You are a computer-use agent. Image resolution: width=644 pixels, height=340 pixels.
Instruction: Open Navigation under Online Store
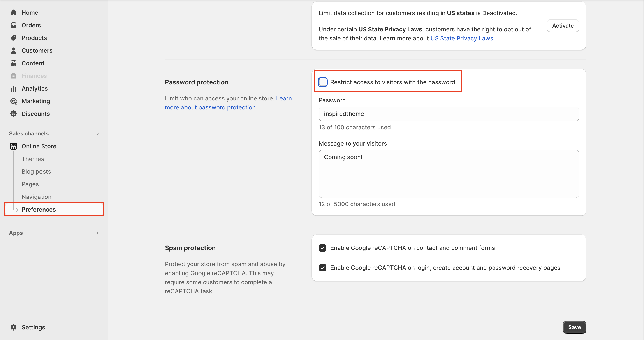pos(37,197)
